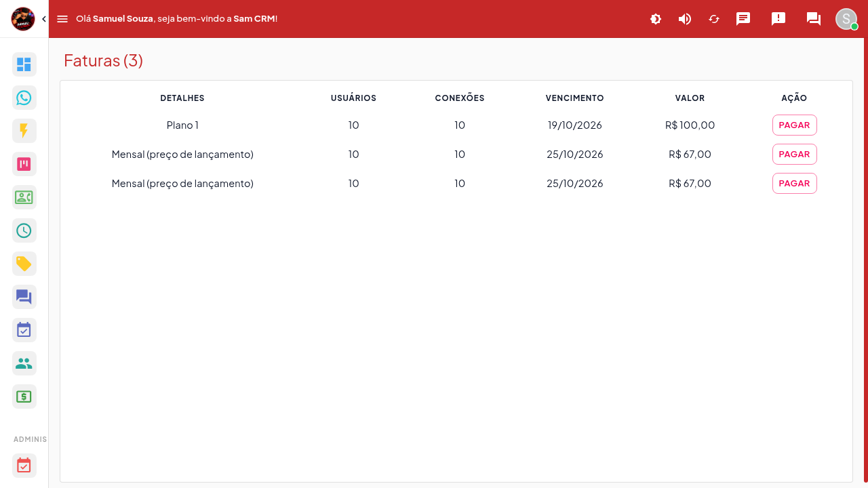Open quick replies lightning bolt icon
Image resolution: width=868 pixels, height=488 pixels.
pos(24,131)
